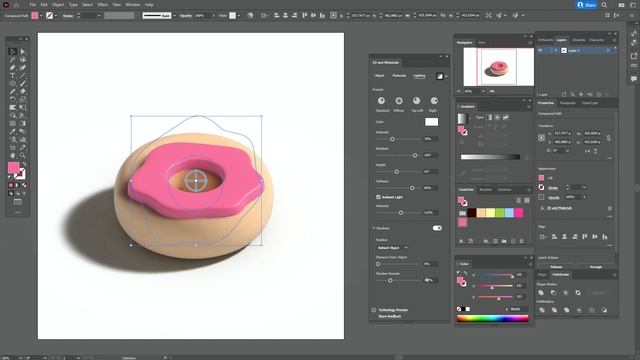
Task: Open the Effect menu
Action: [102, 5]
